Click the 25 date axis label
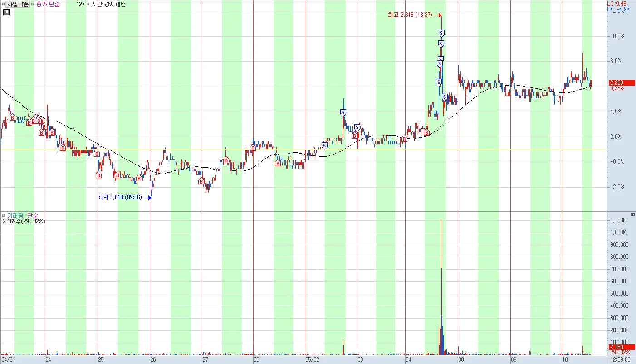 click(x=101, y=359)
